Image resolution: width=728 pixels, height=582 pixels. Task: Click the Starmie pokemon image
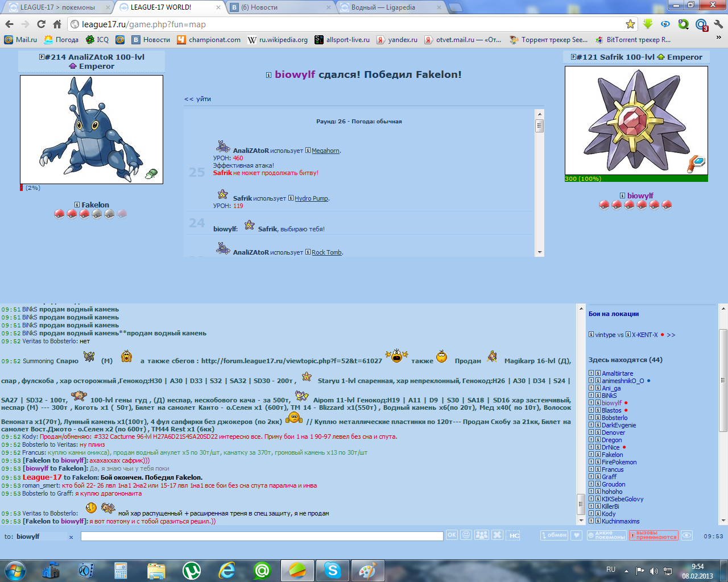click(x=636, y=120)
